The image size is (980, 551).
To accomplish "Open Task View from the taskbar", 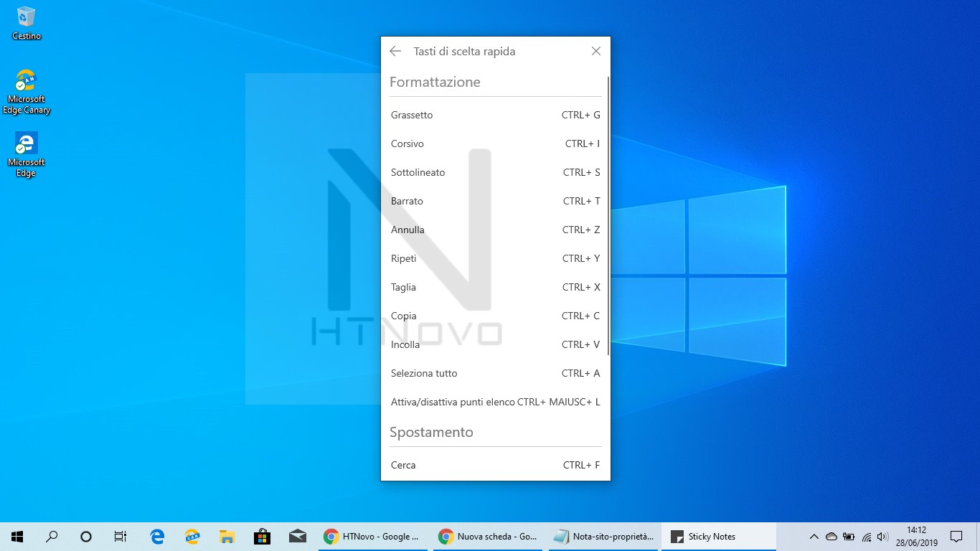I will pyautogui.click(x=120, y=536).
